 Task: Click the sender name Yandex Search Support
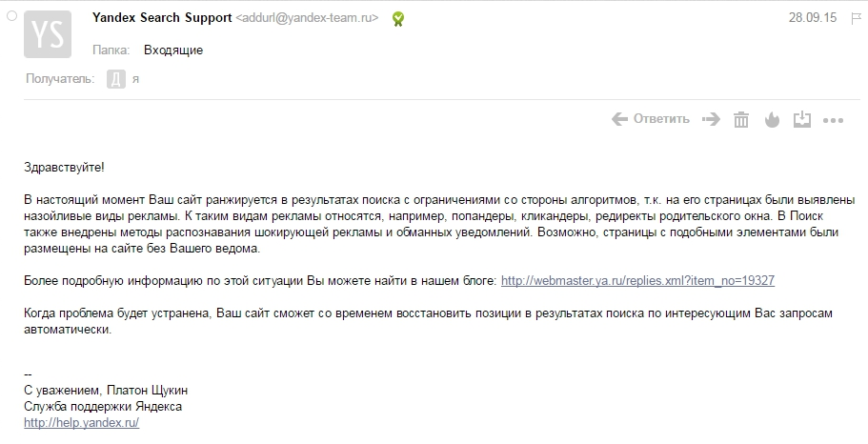162,18
